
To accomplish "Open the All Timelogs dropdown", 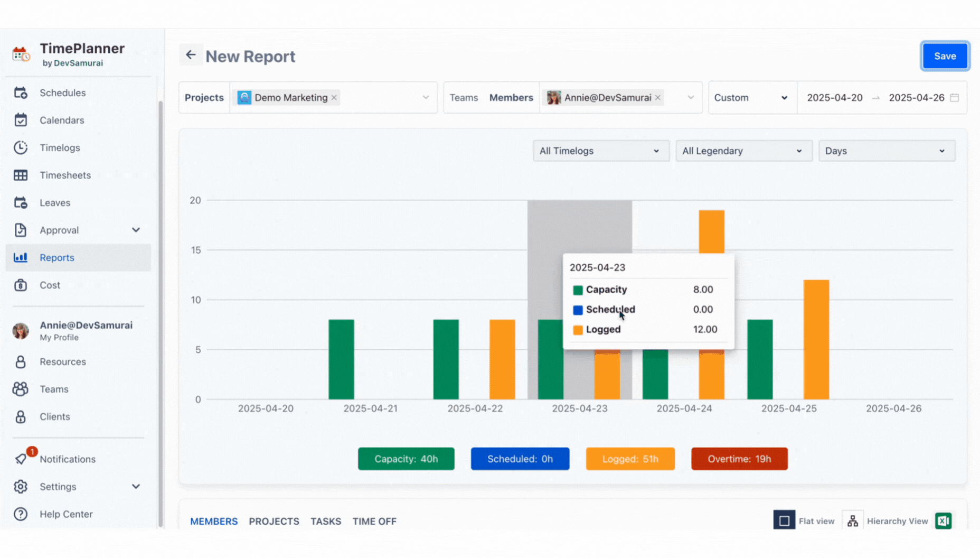I will click(600, 151).
